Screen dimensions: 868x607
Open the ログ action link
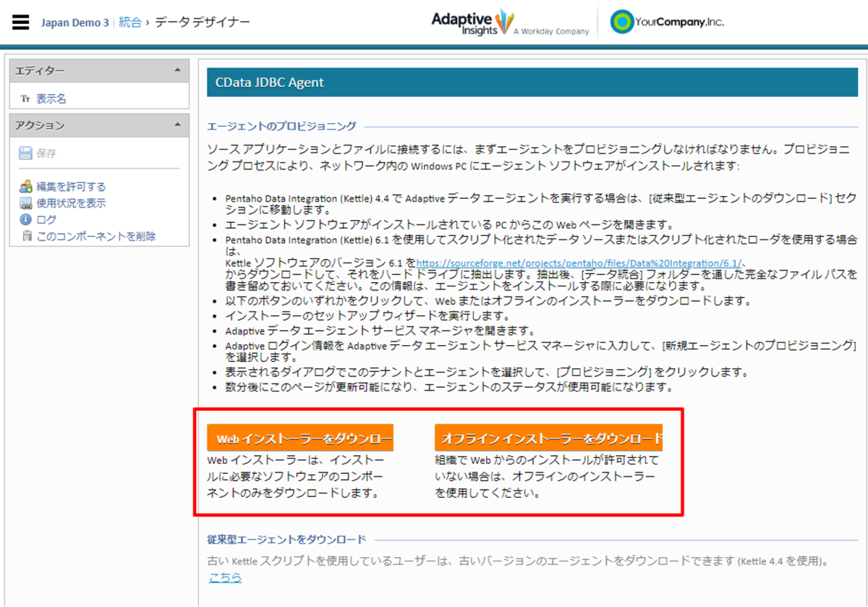pos(46,220)
